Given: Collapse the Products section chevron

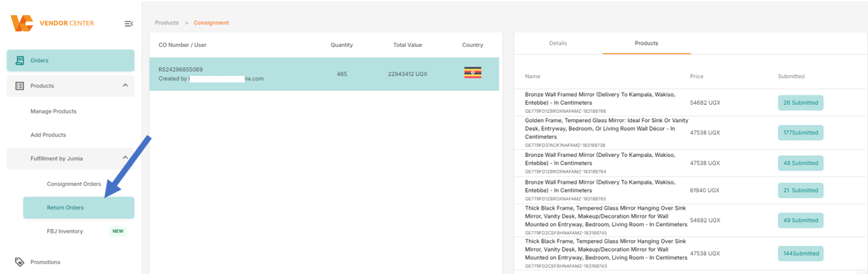Looking at the screenshot, I should pos(125,85).
